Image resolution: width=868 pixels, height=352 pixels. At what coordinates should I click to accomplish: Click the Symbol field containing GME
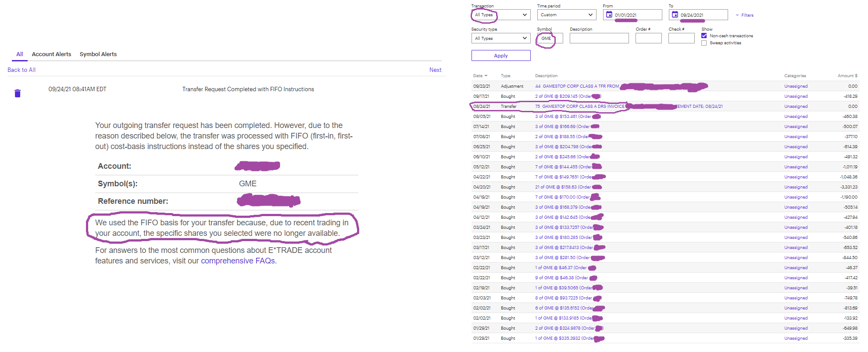pos(550,38)
